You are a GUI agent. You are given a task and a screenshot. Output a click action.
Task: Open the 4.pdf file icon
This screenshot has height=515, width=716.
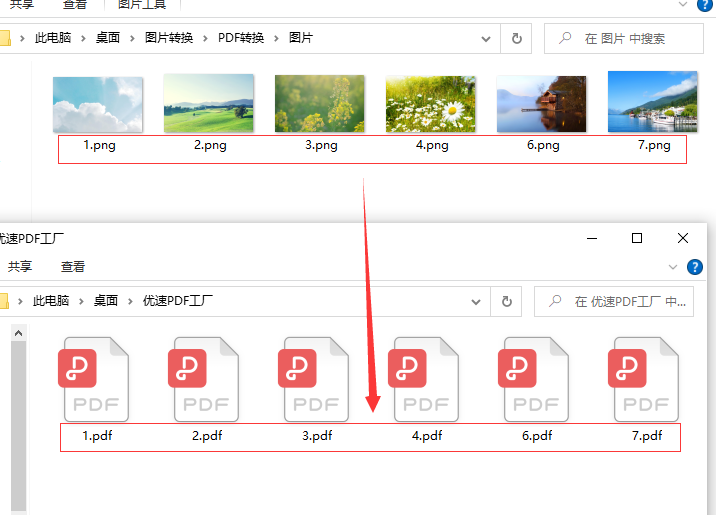[424, 379]
